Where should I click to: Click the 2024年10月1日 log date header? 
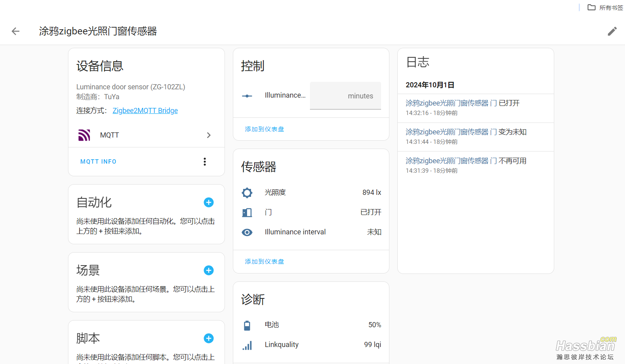[430, 85]
